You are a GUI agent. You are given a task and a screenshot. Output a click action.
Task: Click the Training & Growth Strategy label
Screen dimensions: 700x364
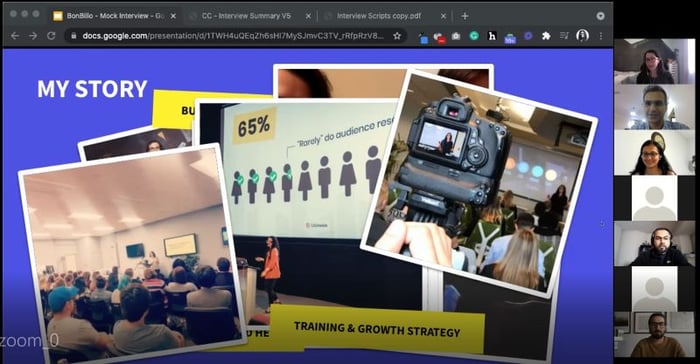tap(377, 330)
